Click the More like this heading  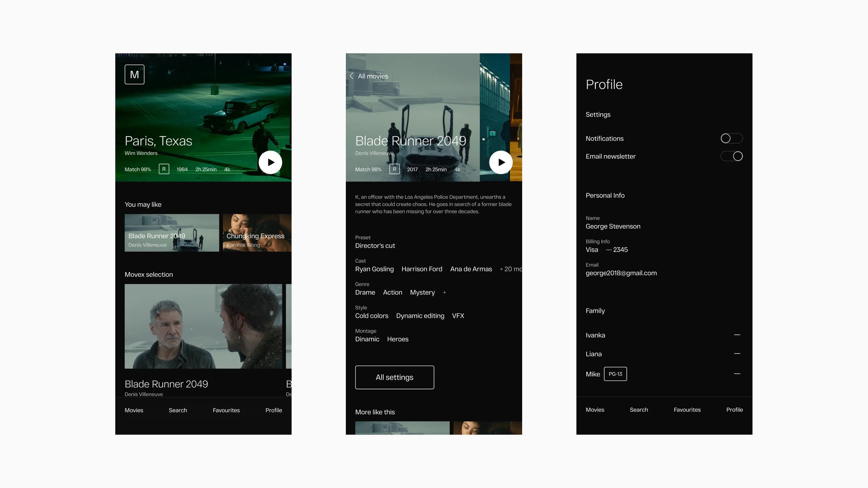pyautogui.click(x=375, y=412)
